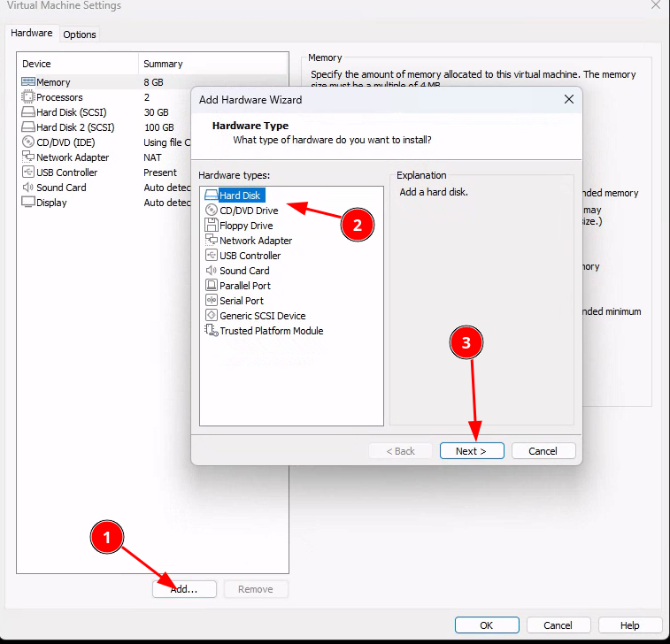The height and width of the screenshot is (644, 670).
Task: Select the Hard Disk hardware type icon
Action: pyautogui.click(x=212, y=195)
